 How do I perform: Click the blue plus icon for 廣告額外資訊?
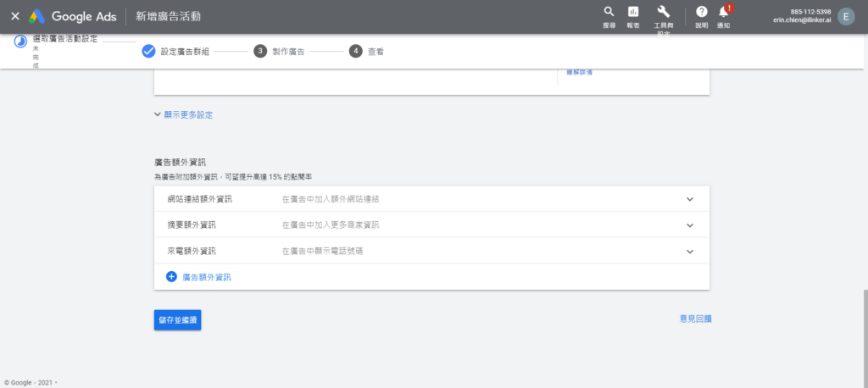[171, 277]
